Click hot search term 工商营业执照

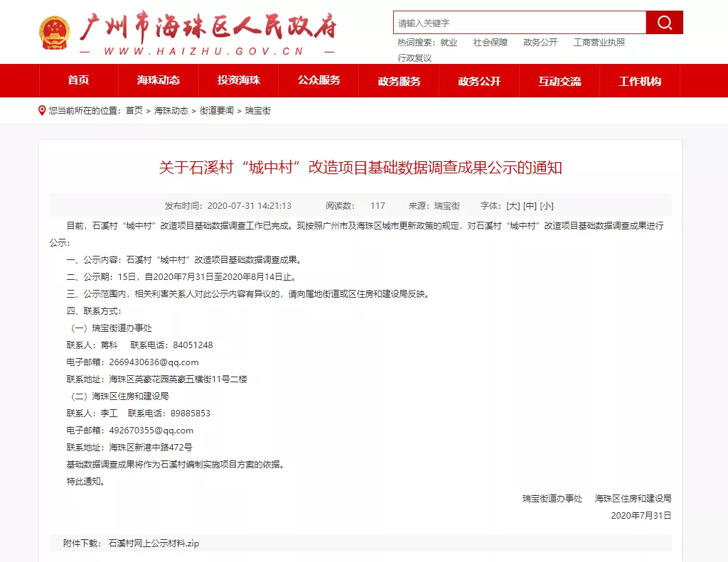[599, 42]
